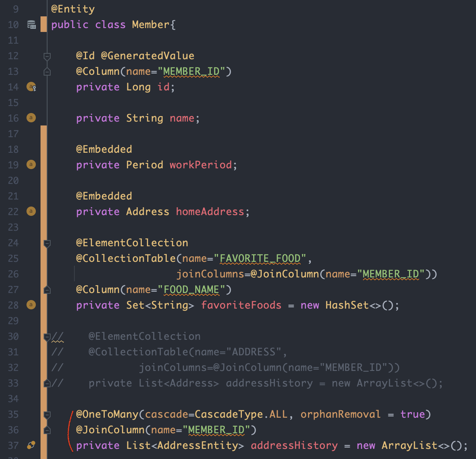Click the orphanRemoval attribute

[341, 414]
